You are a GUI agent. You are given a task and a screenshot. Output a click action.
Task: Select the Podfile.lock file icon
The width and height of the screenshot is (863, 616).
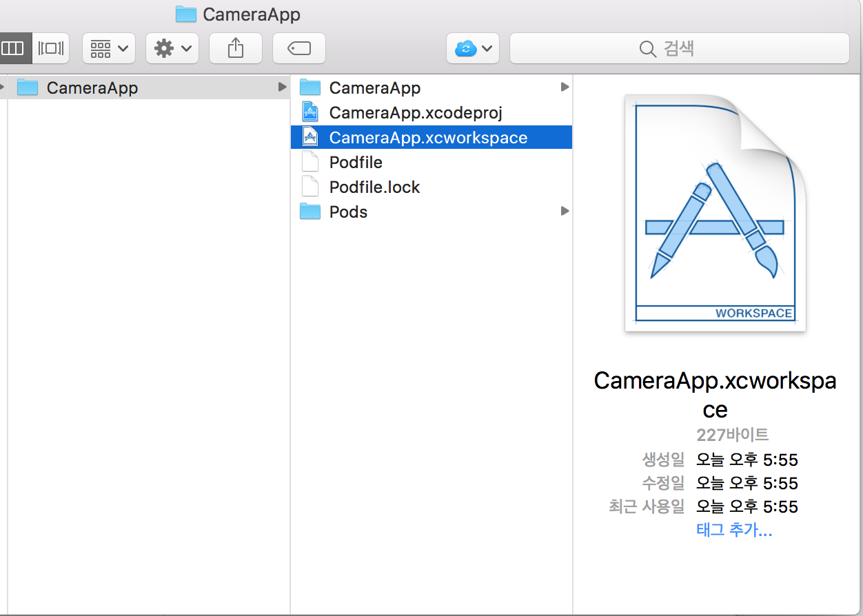[x=311, y=187]
